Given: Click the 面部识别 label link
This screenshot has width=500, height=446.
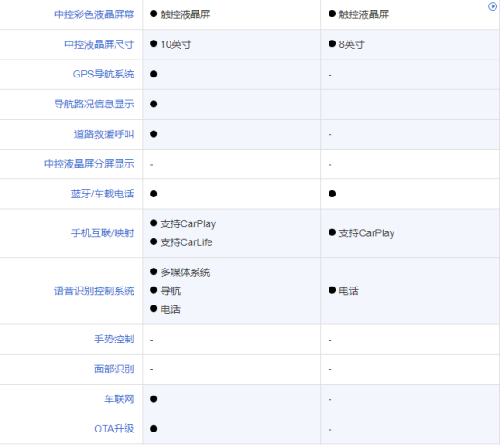Looking at the screenshot, I should pyautogui.click(x=114, y=369).
